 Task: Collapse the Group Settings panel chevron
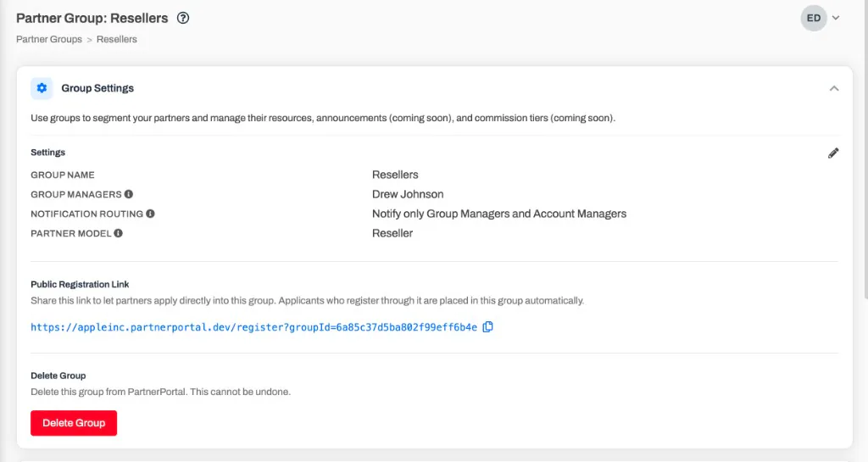click(834, 88)
